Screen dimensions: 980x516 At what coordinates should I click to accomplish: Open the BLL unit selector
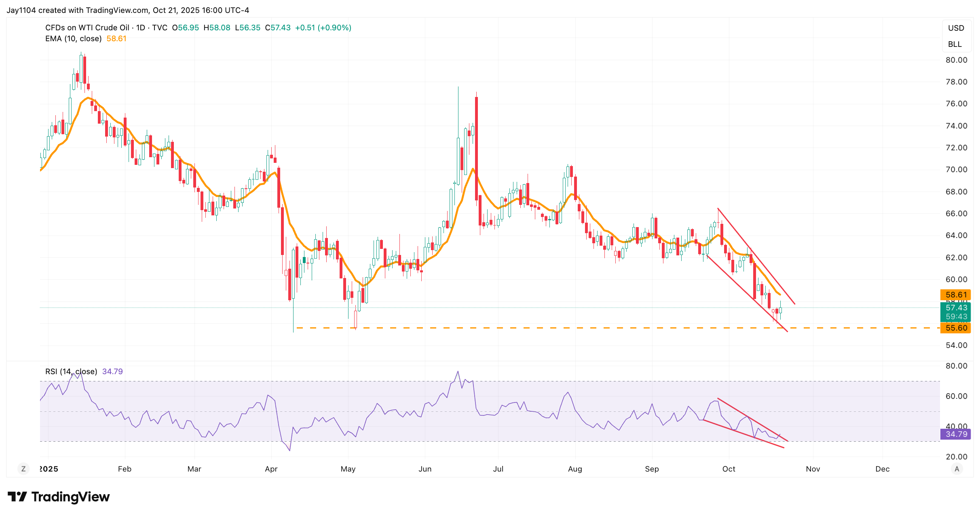(955, 44)
